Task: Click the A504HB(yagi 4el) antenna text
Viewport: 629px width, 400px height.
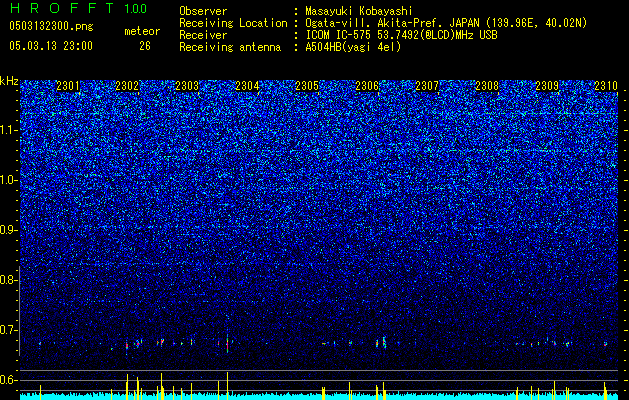Action: (x=353, y=47)
